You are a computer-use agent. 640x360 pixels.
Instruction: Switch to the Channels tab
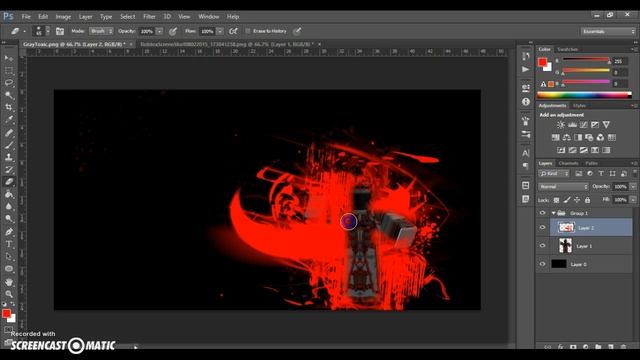(x=568, y=163)
